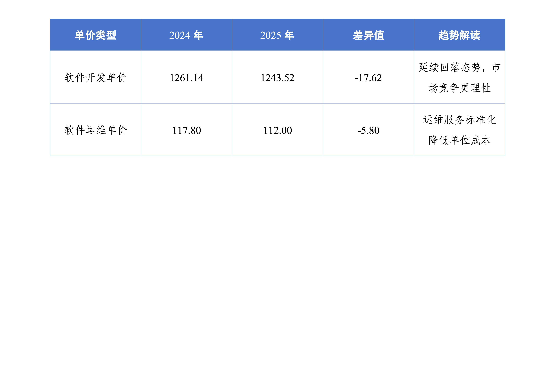Click the 年 character in 2025 header

coord(289,35)
